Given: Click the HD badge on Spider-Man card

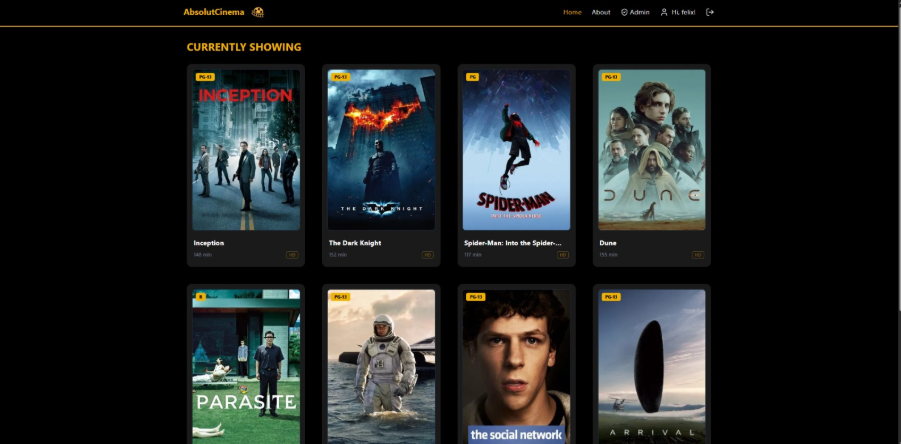Looking at the screenshot, I should [x=563, y=255].
